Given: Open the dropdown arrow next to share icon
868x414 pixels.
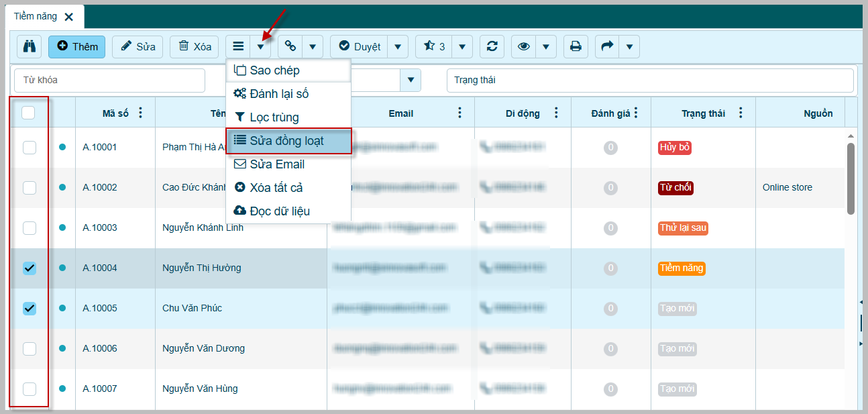Looking at the screenshot, I should pos(629,46).
